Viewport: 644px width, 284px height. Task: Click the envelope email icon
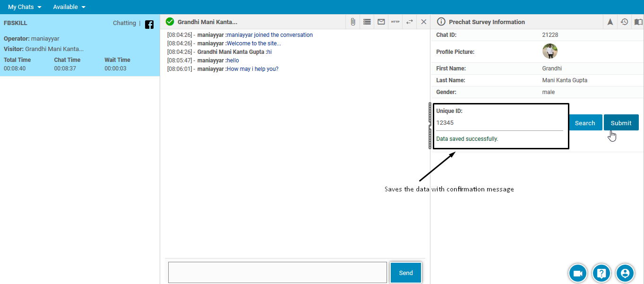click(381, 22)
